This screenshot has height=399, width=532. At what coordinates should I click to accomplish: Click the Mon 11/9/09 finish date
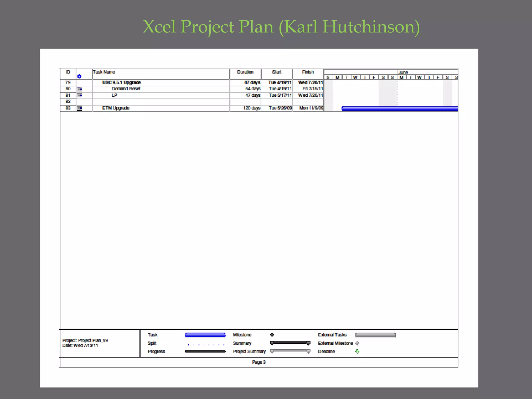311,108
